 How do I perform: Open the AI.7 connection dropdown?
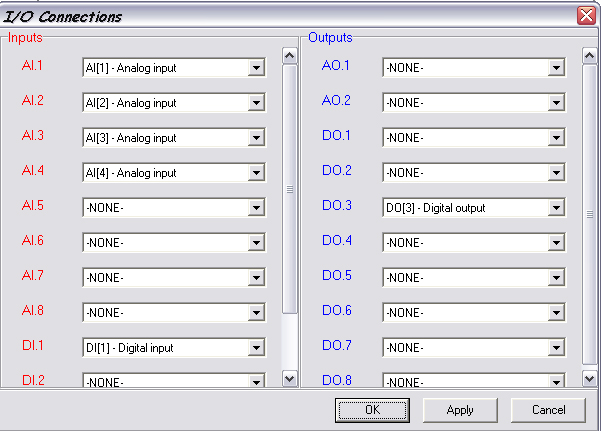click(174, 278)
